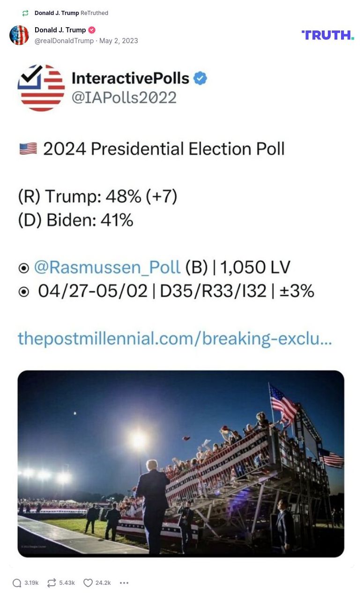Click the 24.2k like count
This screenshot has width=364, height=597.
point(104,582)
